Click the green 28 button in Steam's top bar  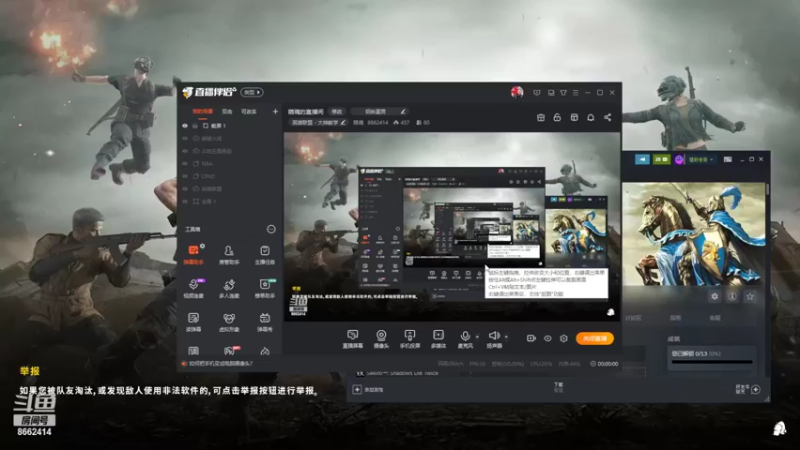[662, 160]
